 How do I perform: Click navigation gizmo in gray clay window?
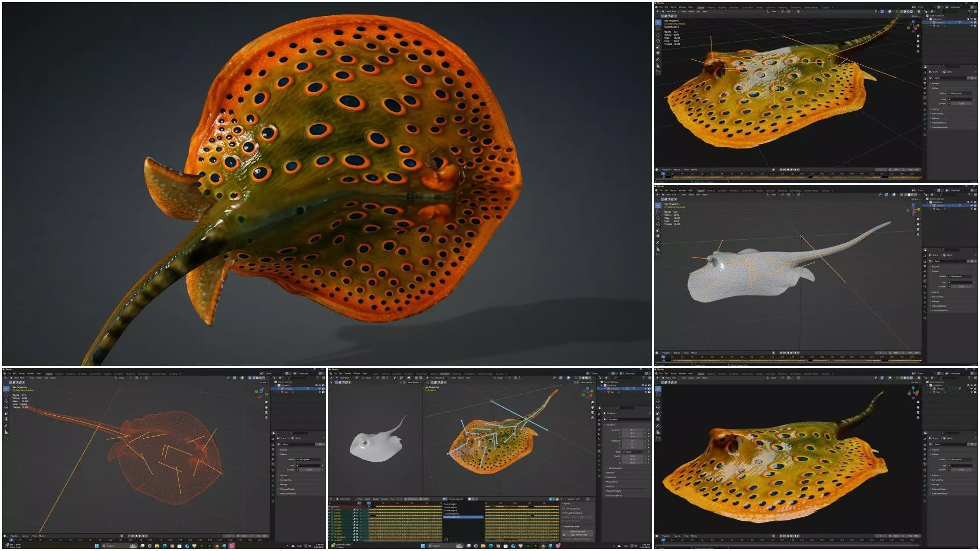coord(914,210)
